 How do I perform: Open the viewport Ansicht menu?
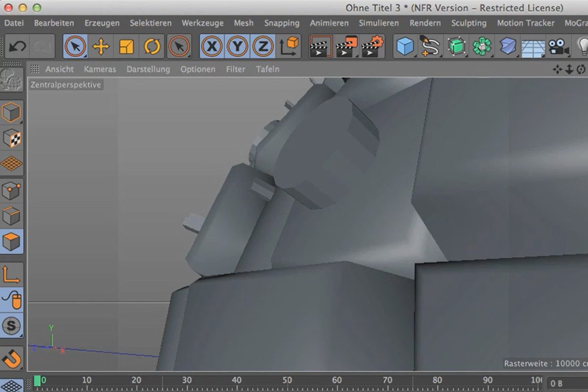tap(59, 69)
